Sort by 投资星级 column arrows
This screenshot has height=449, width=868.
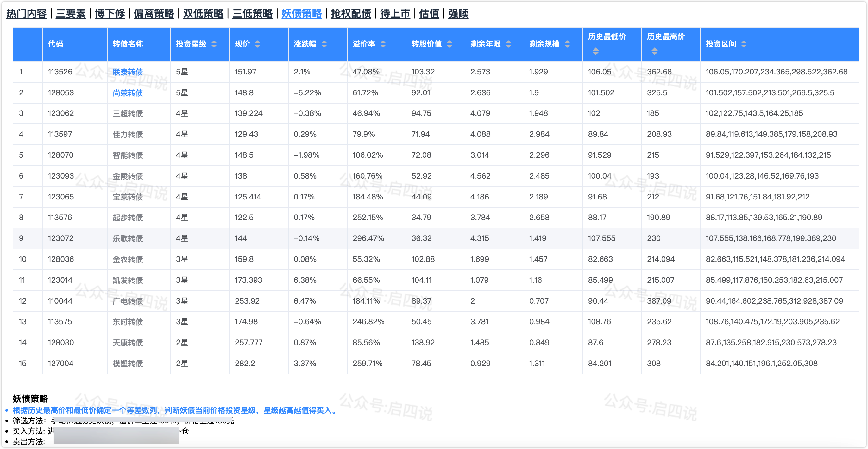pyautogui.click(x=214, y=44)
